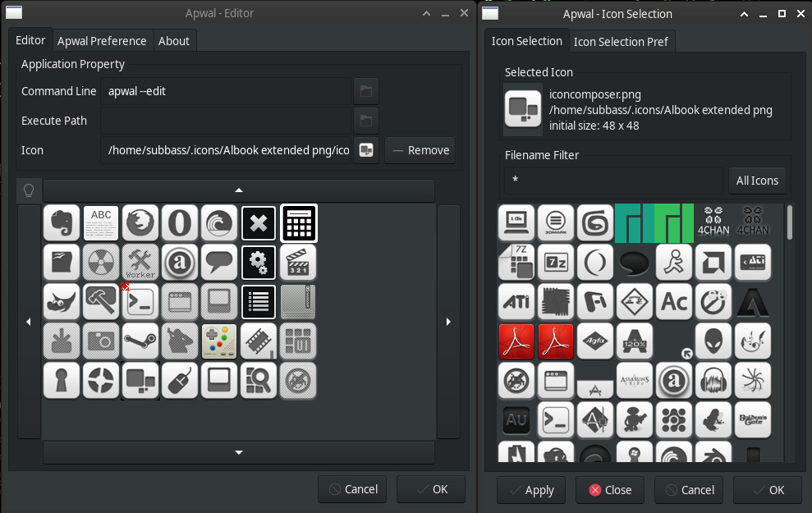Click the Icon path input field
The image size is (812, 513).
click(227, 150)
